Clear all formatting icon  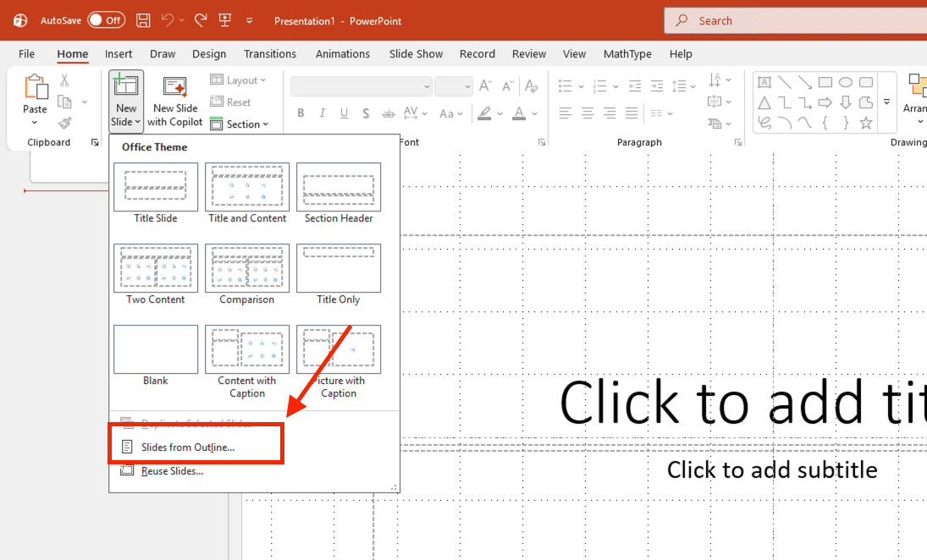(x=532, y=85)
